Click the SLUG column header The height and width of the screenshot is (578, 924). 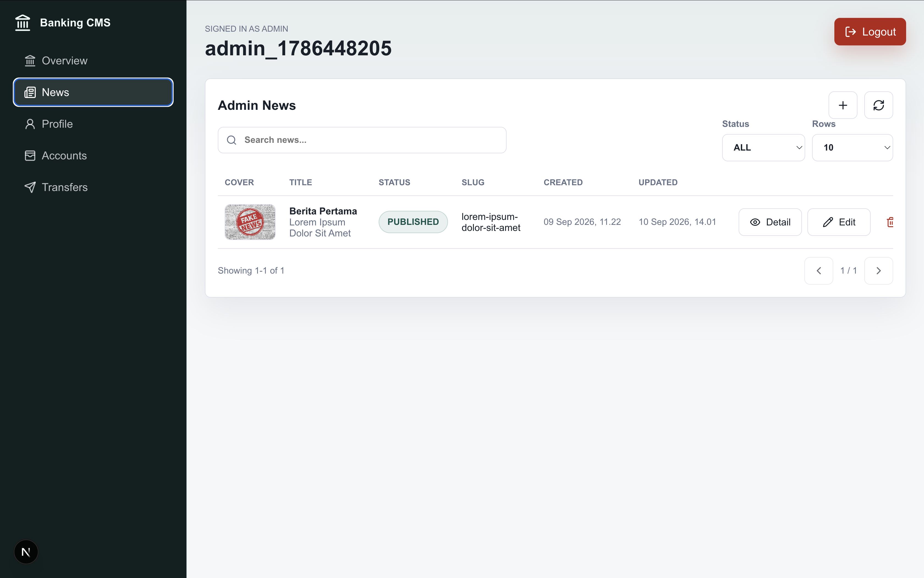point(473,182)
